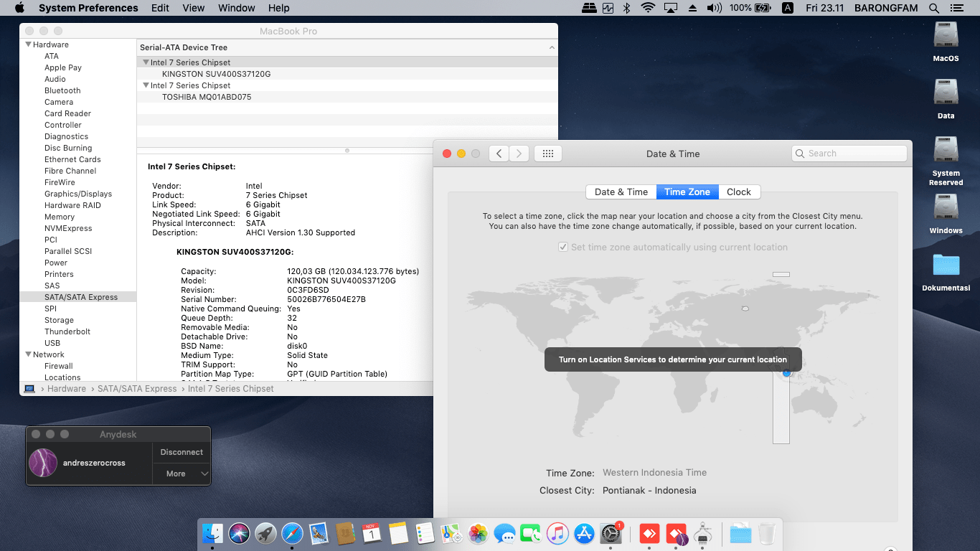Collapse the Serial-ATA Device Tree header chevron

coord(552,47)
